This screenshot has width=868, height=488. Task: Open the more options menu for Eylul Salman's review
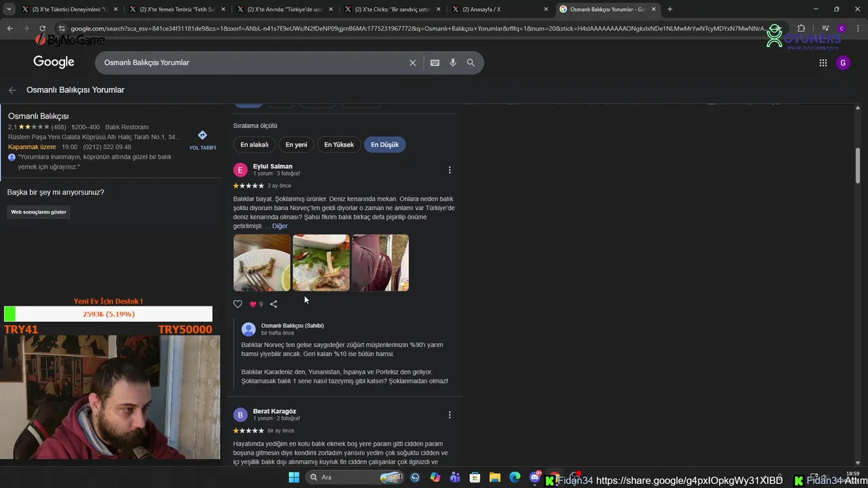coord(450,170)
